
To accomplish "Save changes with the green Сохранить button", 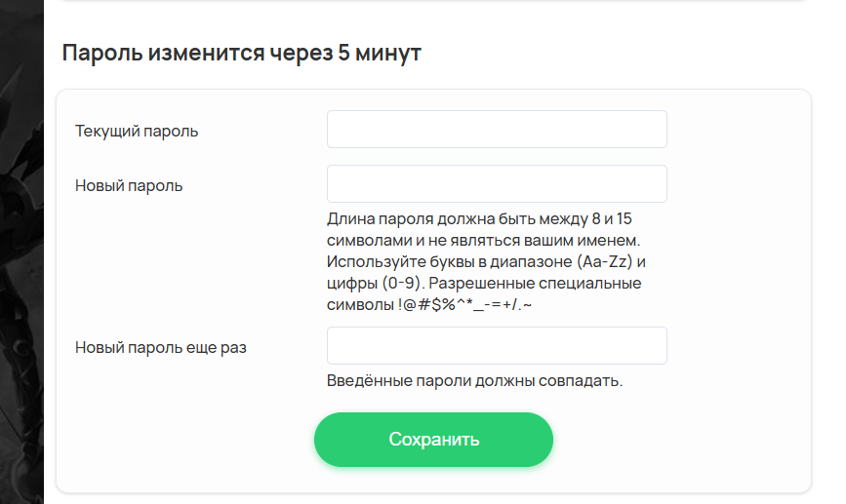I will pyautogui.click(x=434, y=440).
